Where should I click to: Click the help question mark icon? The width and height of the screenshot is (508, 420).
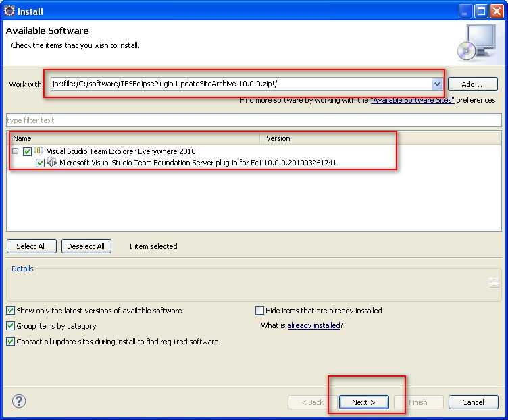coord(19,401)
